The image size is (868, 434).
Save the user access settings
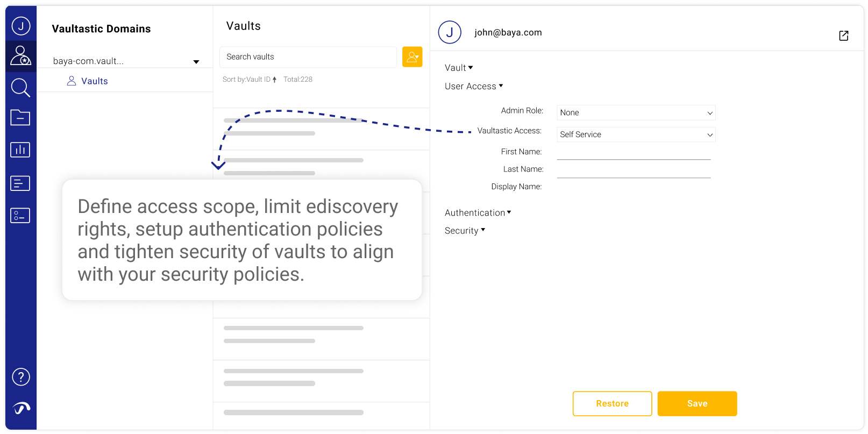(x=697, y=403)
